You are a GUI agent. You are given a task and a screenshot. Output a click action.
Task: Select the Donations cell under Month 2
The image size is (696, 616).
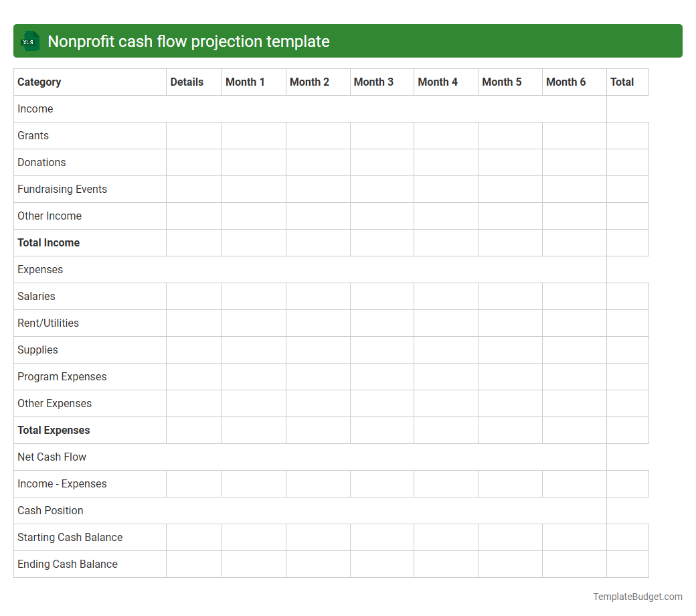pyautogui.click(x=317, y=162)
